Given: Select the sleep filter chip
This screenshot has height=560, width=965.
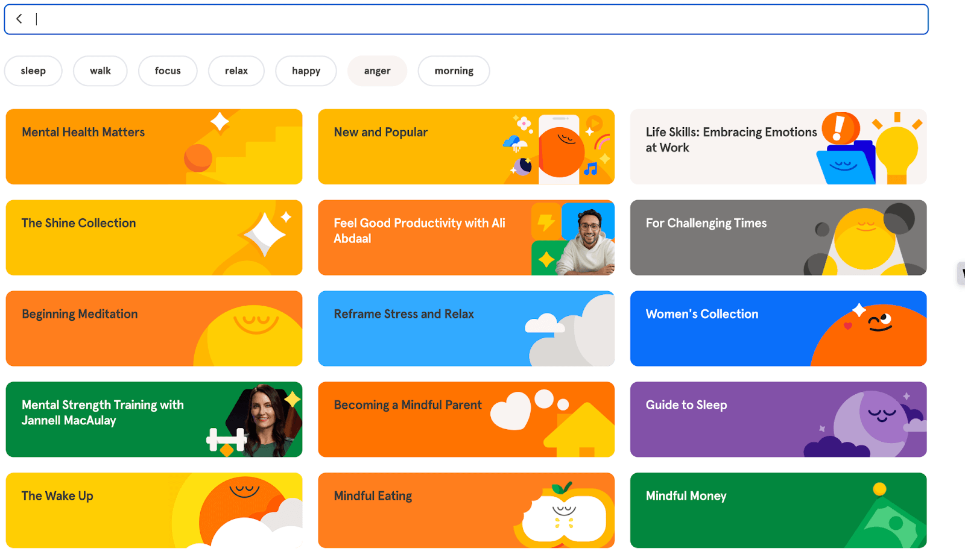Looking at the screenshot, I should click(33, 71).
